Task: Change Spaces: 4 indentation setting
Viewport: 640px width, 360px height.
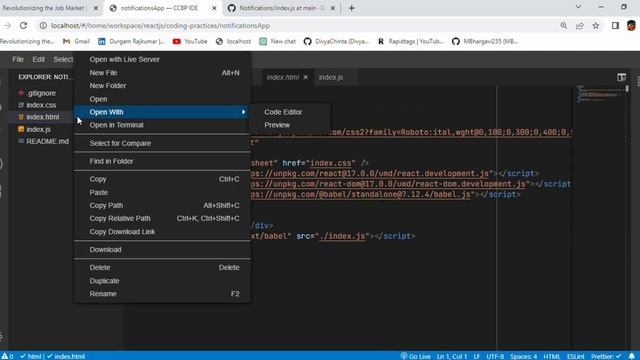Action: [x=524, y=356]
